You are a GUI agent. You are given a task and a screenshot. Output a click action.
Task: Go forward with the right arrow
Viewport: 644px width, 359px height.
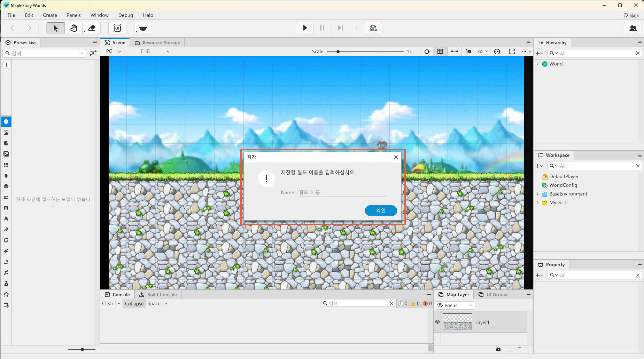pyautogui.click(x=30, y=28)
